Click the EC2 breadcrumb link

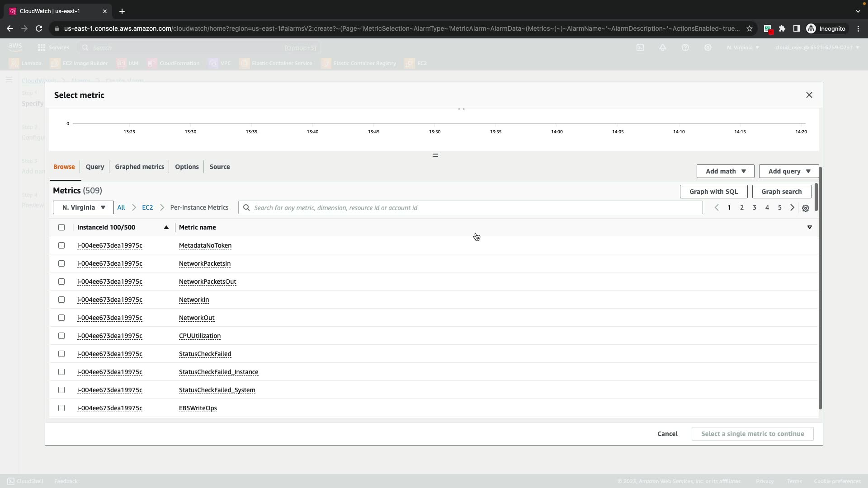point(147,207)
